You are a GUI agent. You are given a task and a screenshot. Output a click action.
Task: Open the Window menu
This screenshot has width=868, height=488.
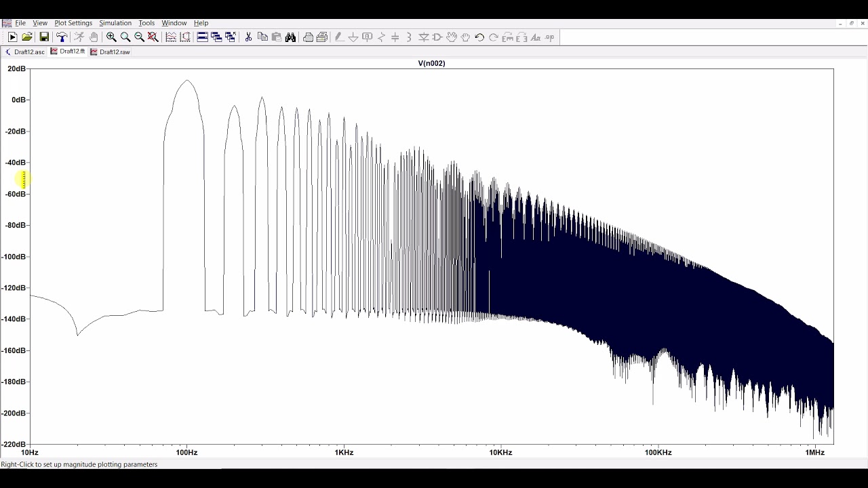coord(174,23)
